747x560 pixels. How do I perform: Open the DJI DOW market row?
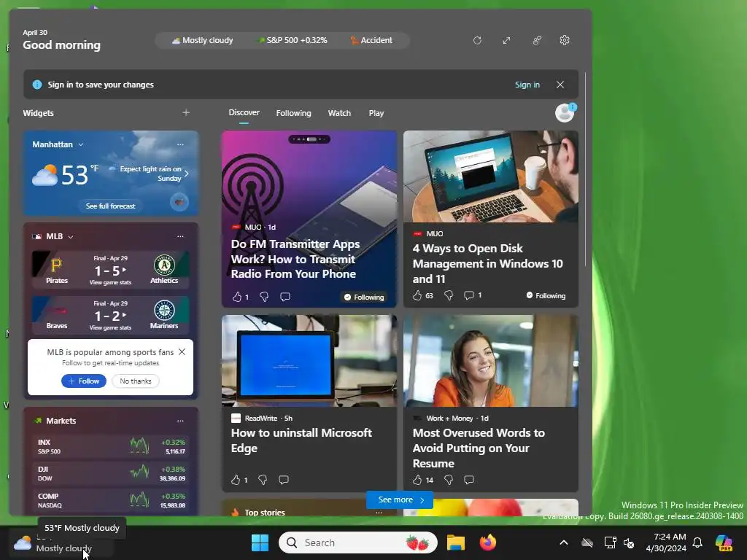(x=111, y=473)
